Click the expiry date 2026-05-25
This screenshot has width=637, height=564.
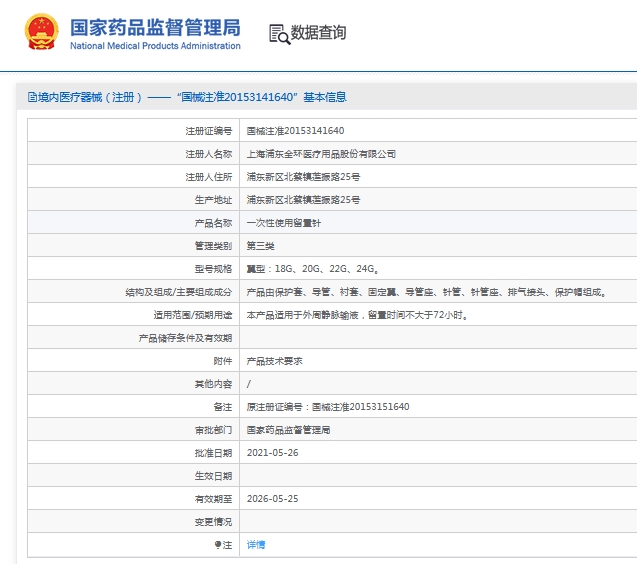pyautogui.click(x=273, y=499)
